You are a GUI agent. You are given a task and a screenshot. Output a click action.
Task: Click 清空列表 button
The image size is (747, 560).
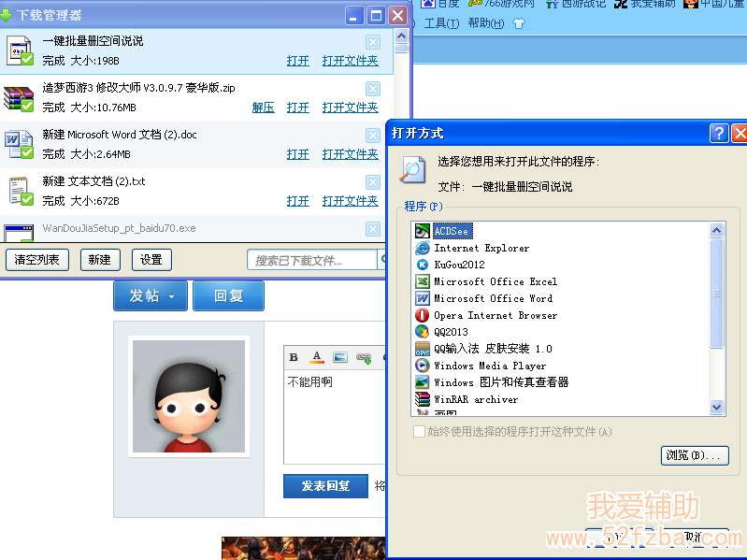pos(37,260)
